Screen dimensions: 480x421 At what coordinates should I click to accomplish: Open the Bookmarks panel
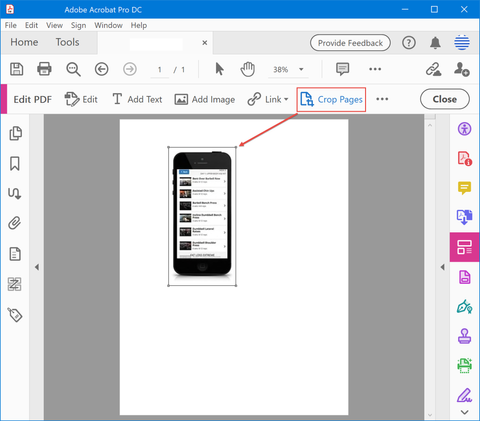[15, 164]
